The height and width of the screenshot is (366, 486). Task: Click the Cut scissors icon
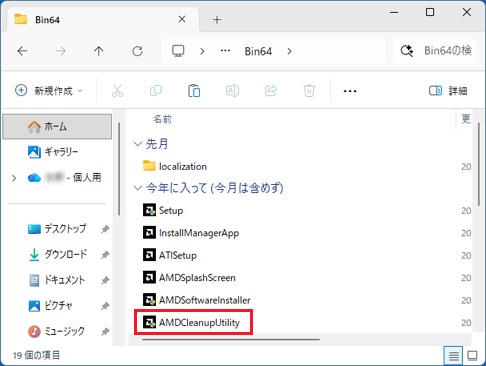click(x=117, y=91)
